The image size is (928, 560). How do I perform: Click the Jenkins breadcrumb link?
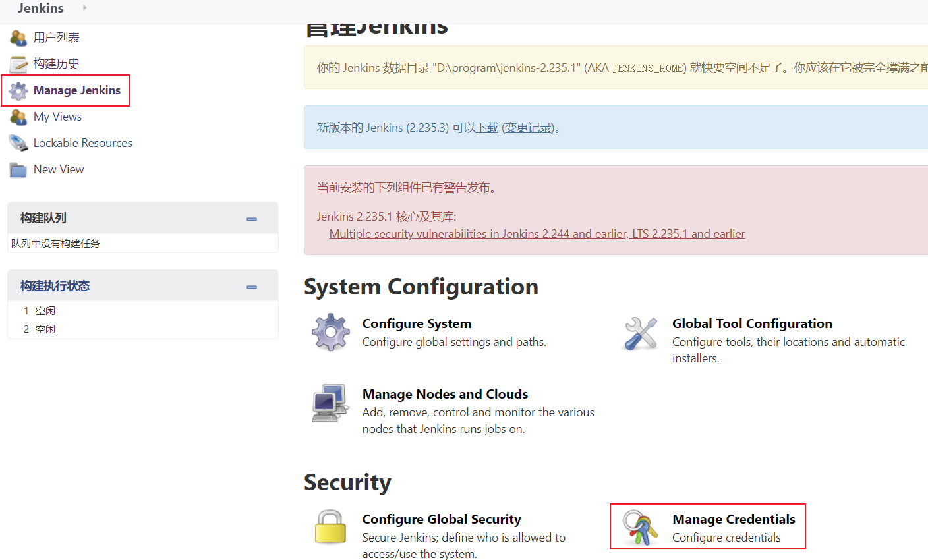pos(41,8)
